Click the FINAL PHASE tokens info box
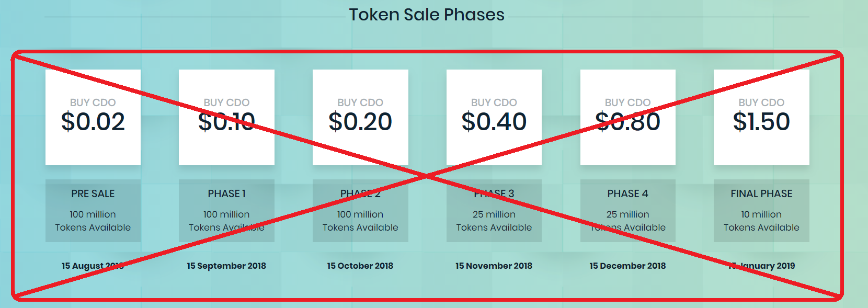 [761, 211]
